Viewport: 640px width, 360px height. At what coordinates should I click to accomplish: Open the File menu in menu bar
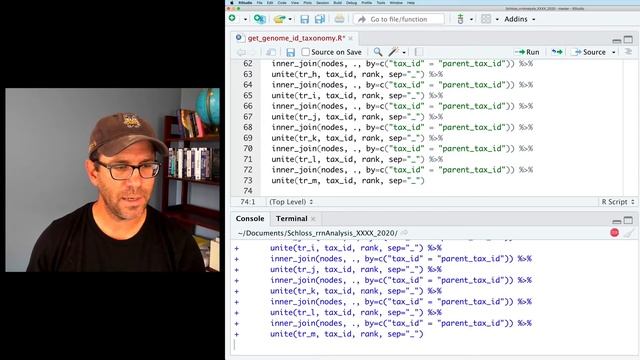[260, 2]
